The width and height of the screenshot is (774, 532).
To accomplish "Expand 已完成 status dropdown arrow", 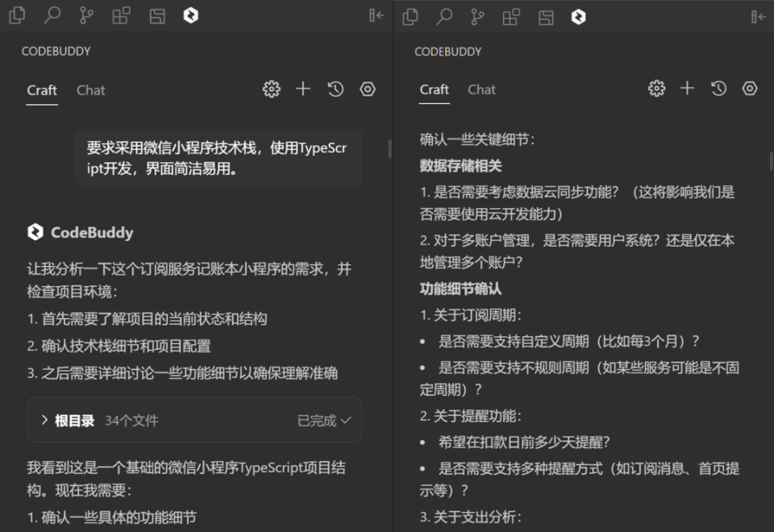I will point(346,421).
